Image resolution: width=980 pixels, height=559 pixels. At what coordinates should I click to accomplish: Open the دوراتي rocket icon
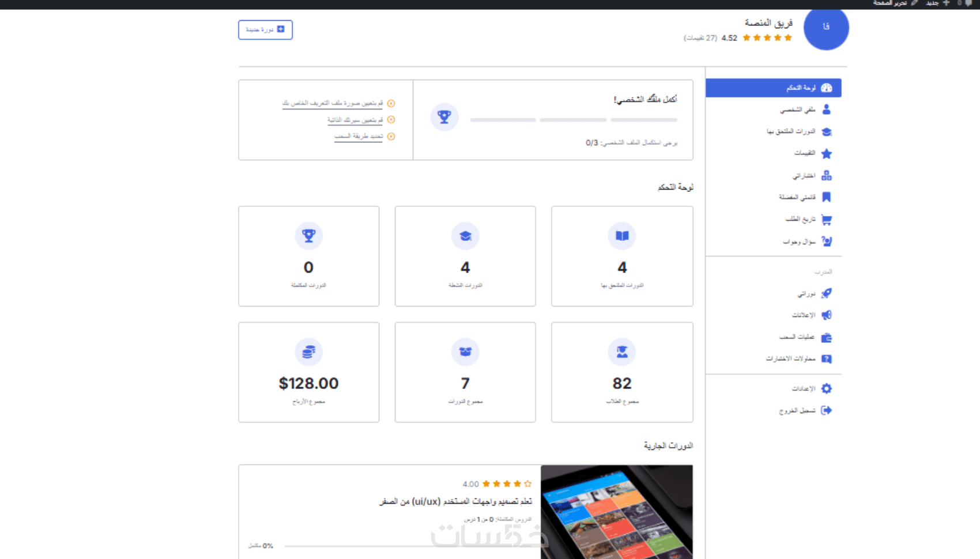[826, 293]
